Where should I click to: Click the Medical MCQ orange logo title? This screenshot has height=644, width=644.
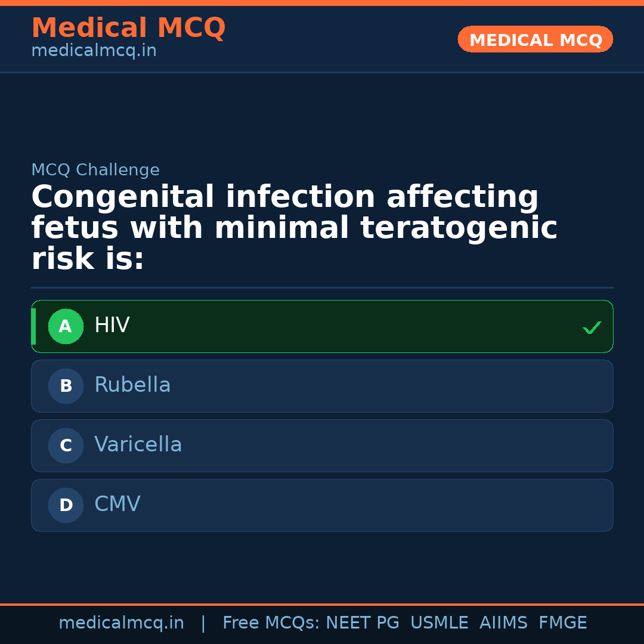pos(128,28)
